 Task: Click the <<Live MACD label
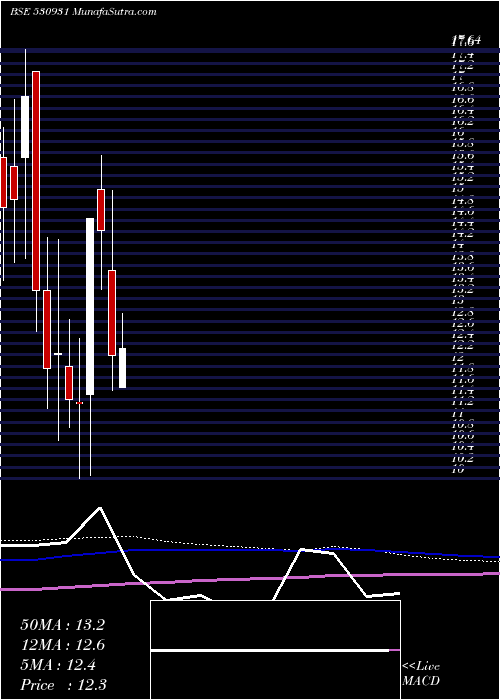tap(421, 673)
